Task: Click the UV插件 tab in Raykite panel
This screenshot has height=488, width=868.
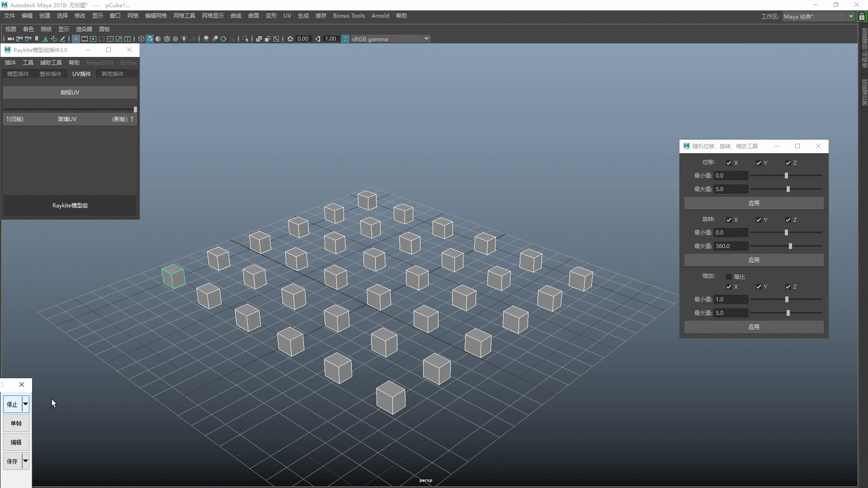Action: tap(82, 73)
